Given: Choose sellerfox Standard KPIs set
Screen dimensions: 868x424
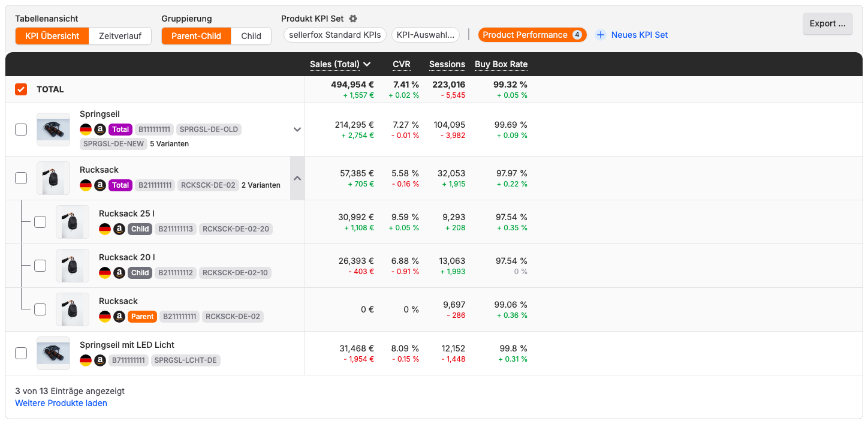Looking at the screenshot, I should click(335, 35).
